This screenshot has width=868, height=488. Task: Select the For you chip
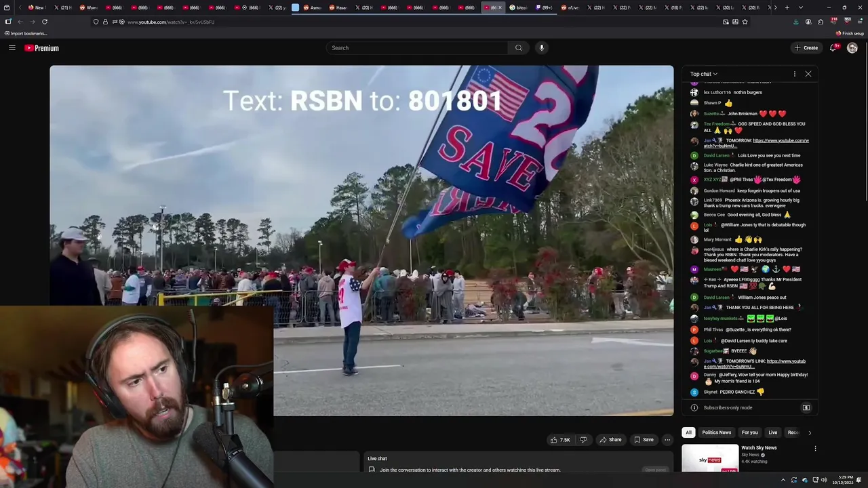(x=750, y=432)
